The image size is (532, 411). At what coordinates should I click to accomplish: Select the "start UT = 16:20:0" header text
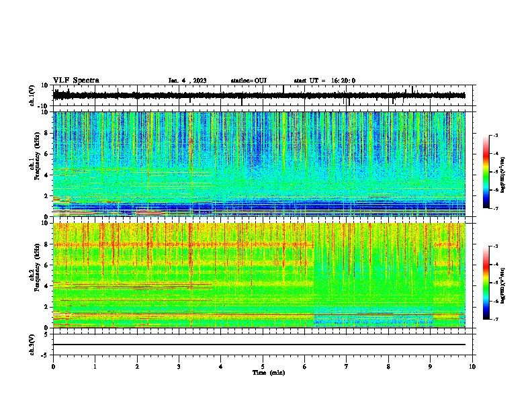point(324,81)
